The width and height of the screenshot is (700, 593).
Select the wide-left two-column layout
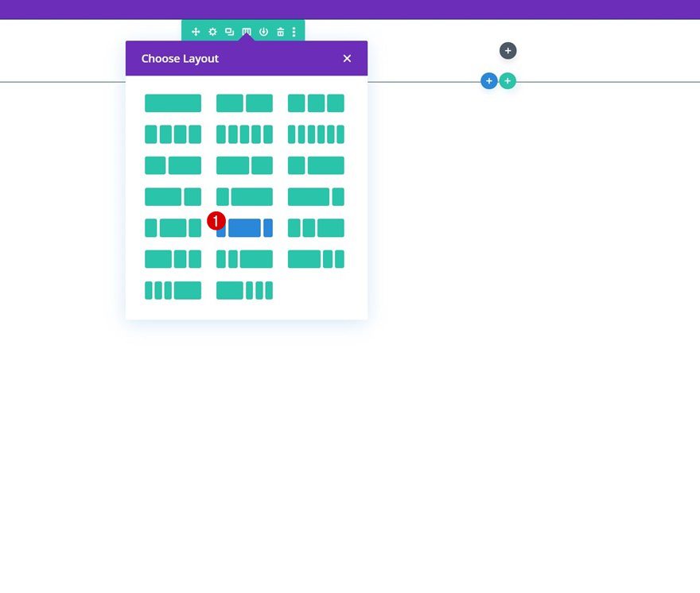point(173,196)
